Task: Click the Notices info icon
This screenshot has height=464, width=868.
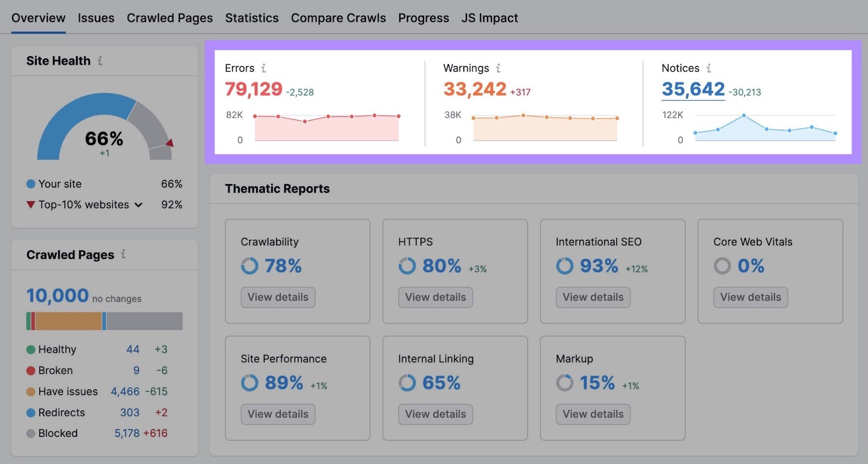Action: click(x=709, y=68)
